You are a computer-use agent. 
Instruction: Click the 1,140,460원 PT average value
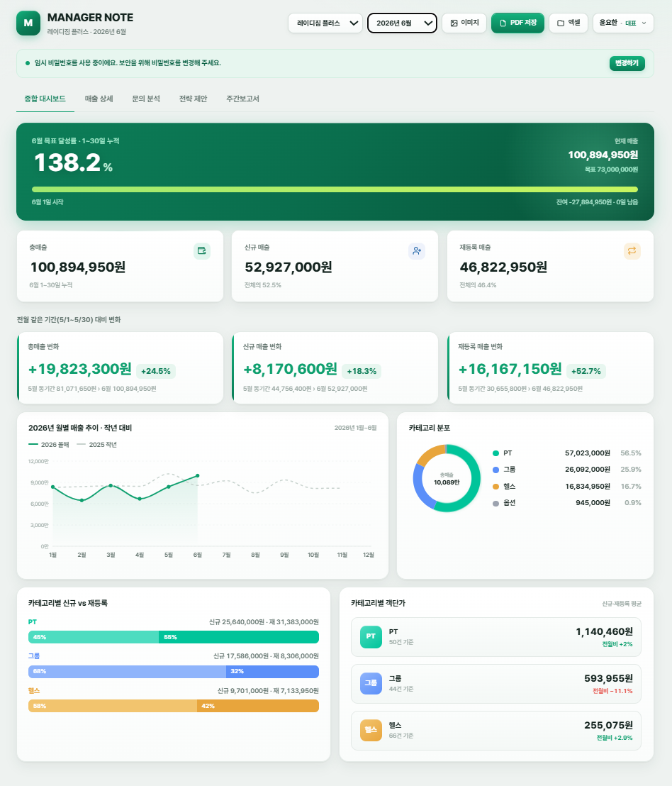coord(605,631)
